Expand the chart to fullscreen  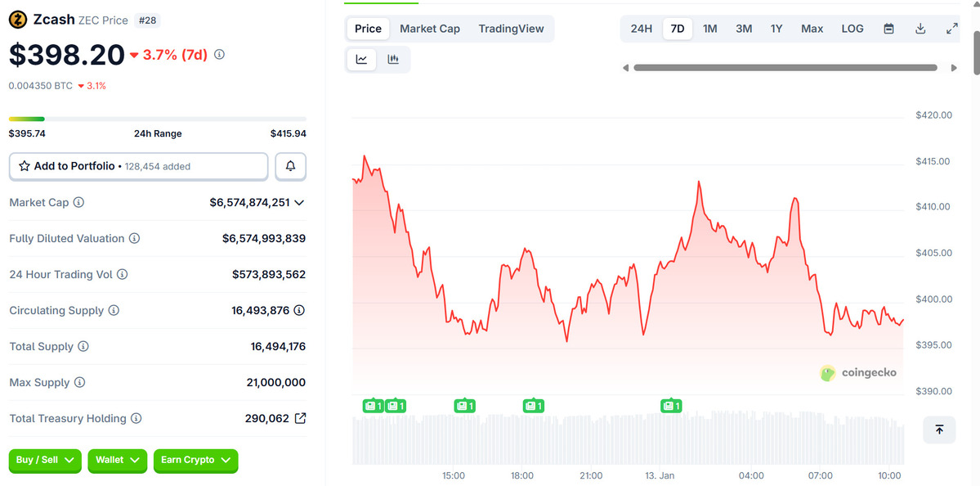[951, 29]
